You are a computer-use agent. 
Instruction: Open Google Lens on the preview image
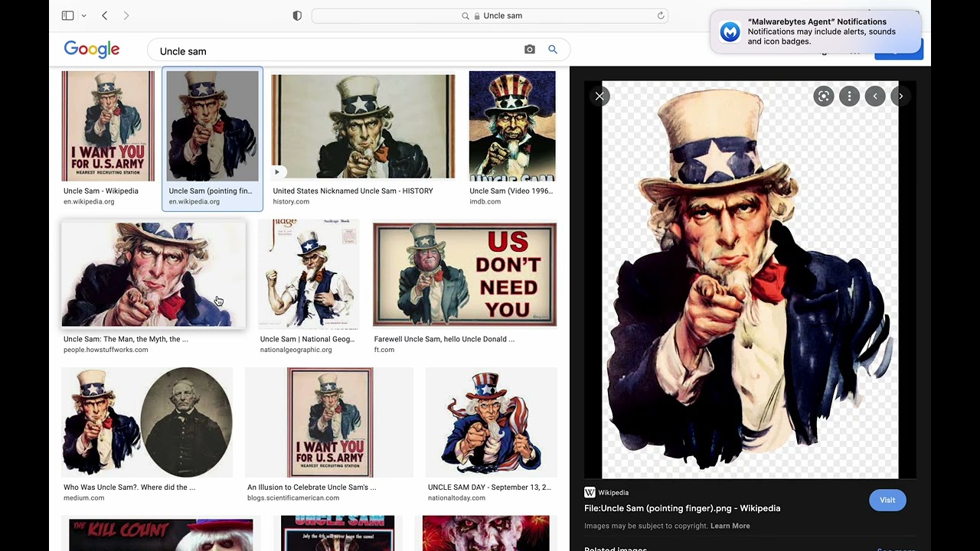824,96
